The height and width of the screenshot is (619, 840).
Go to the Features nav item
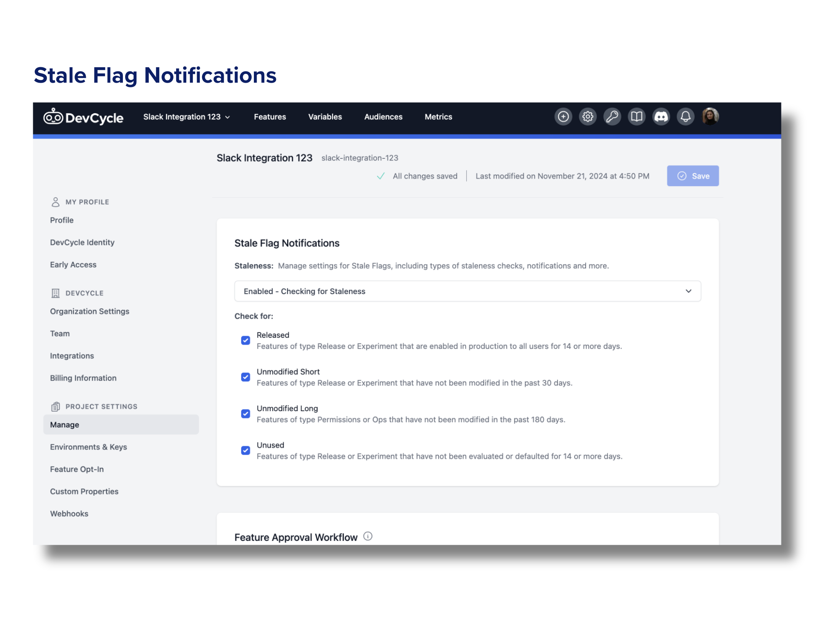pos(270,117)
